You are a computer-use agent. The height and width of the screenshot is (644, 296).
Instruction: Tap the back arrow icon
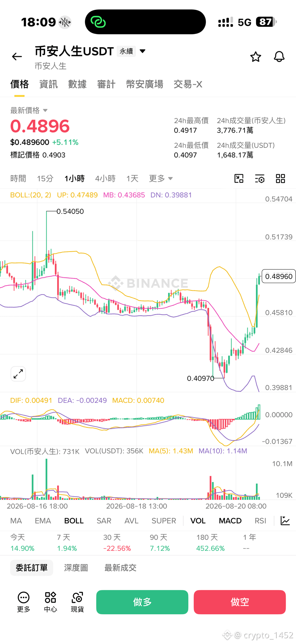[x=17, y=57]
